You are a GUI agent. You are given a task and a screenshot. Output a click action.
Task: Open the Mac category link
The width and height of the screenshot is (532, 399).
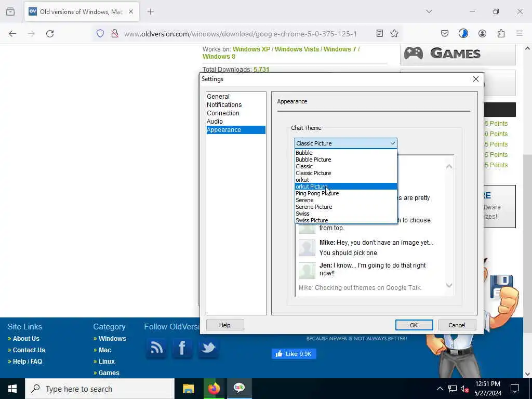105,350
